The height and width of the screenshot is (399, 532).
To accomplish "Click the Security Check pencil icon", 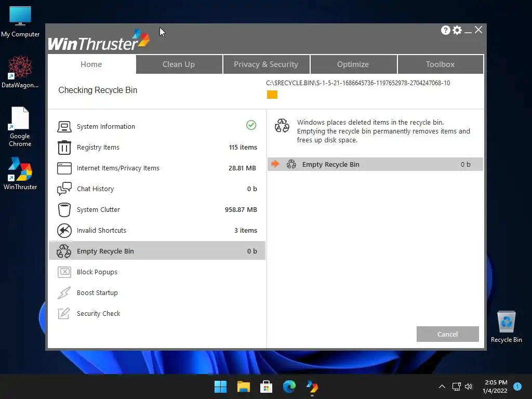I will pyautogui.click(x=64, y=313).
